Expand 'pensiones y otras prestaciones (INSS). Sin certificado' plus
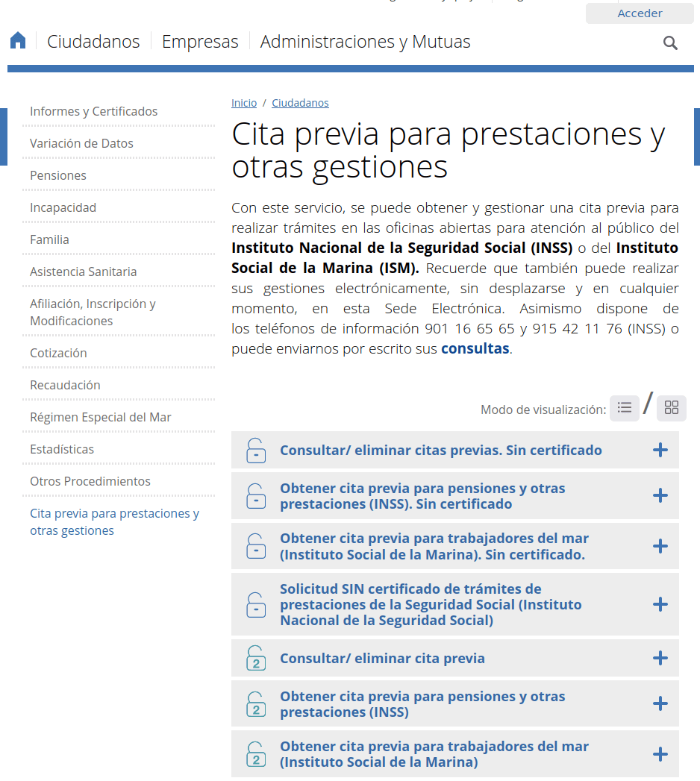 coord(660,495)
